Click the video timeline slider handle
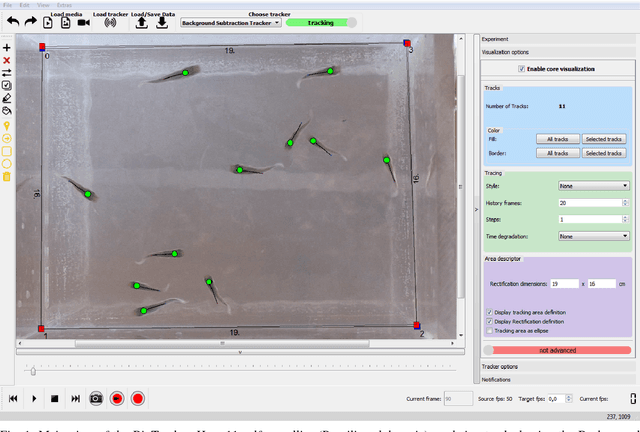640x432 pixels. [33, 371]
